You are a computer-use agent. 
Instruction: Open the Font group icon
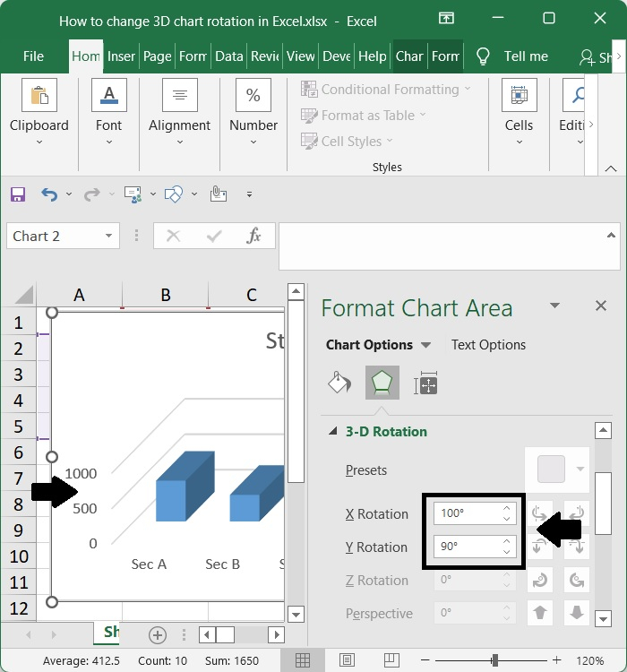pyautogui.click(x=109, y=95)
